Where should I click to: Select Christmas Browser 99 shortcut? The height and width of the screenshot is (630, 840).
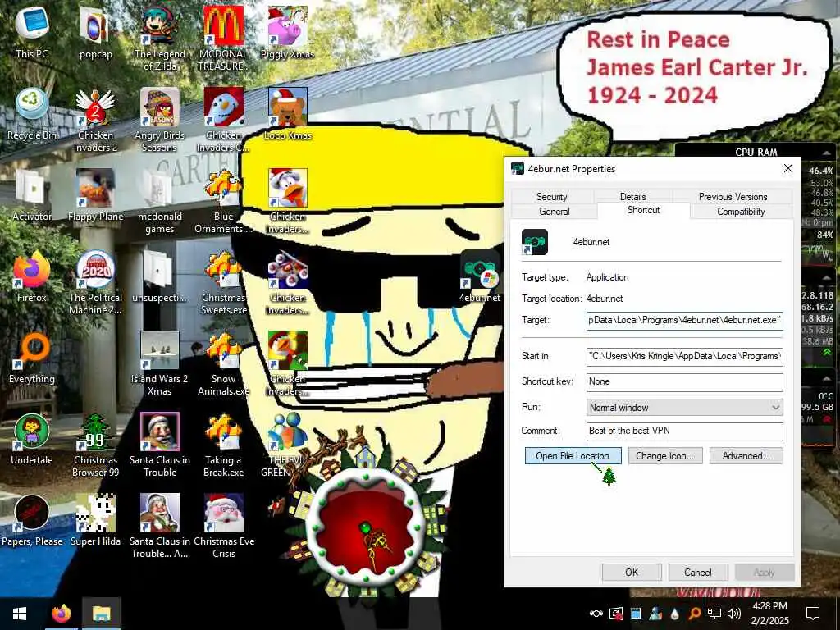click(x=95, y=445)
